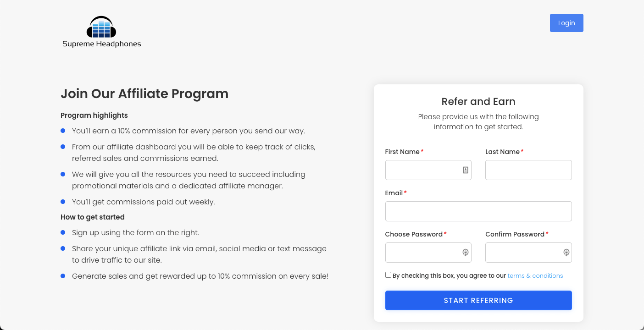
Task: Click the "Refer and Earn" form title
Action: (x=478, y=102)
